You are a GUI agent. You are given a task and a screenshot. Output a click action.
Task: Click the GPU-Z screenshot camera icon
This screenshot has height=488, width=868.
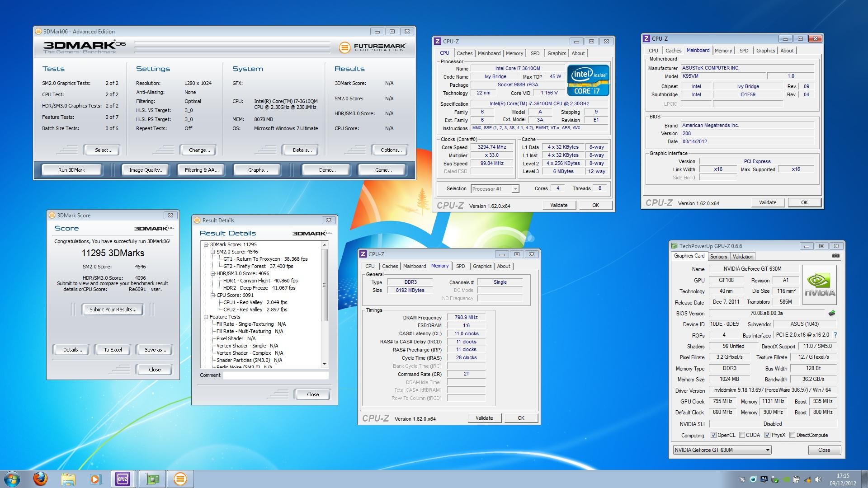coord(835,256)
